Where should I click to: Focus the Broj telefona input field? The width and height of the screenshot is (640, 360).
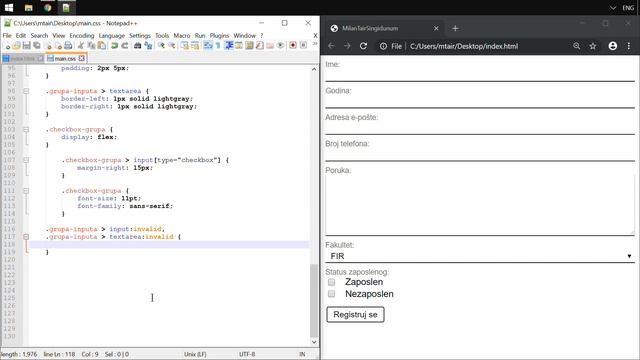(x=480, y=155)
